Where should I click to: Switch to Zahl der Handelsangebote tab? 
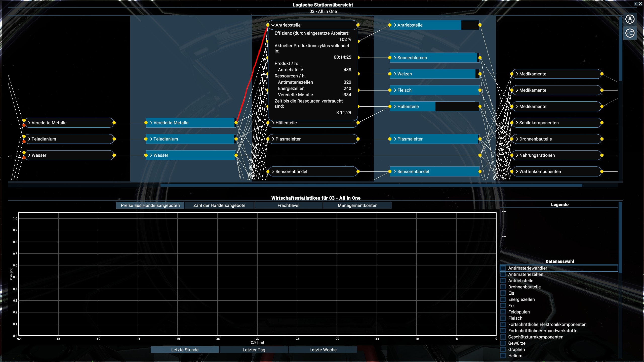pyautogui.click(x=219, y=205)
